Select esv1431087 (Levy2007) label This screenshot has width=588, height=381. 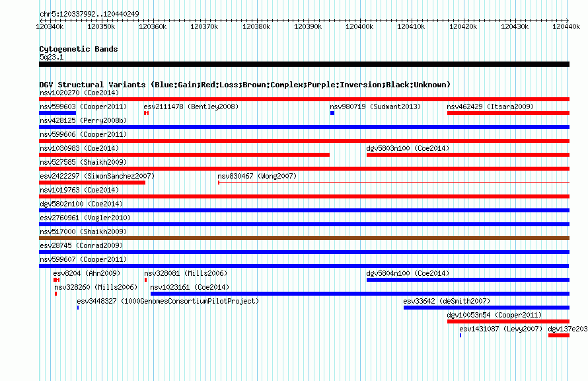(x=501, y=329)
